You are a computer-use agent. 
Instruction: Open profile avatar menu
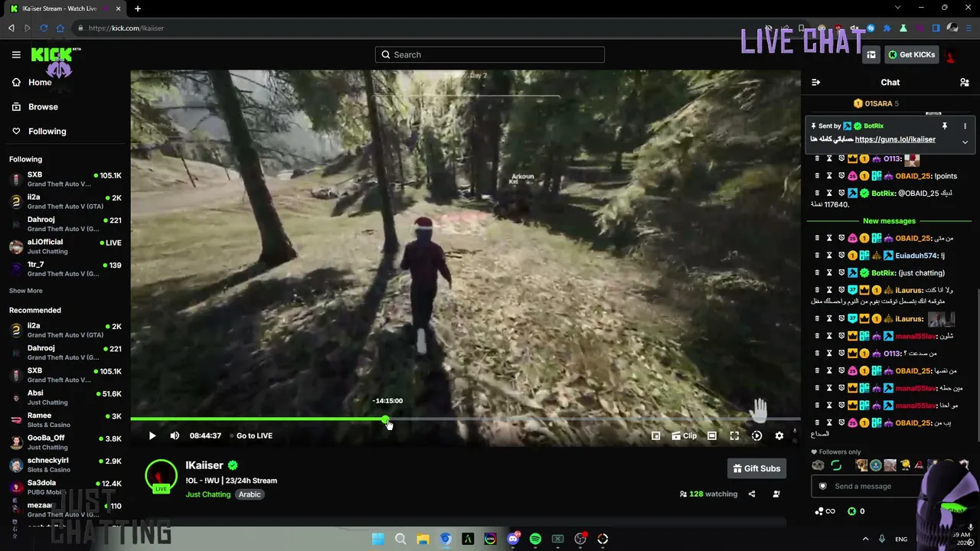click(x=951, y=55)
